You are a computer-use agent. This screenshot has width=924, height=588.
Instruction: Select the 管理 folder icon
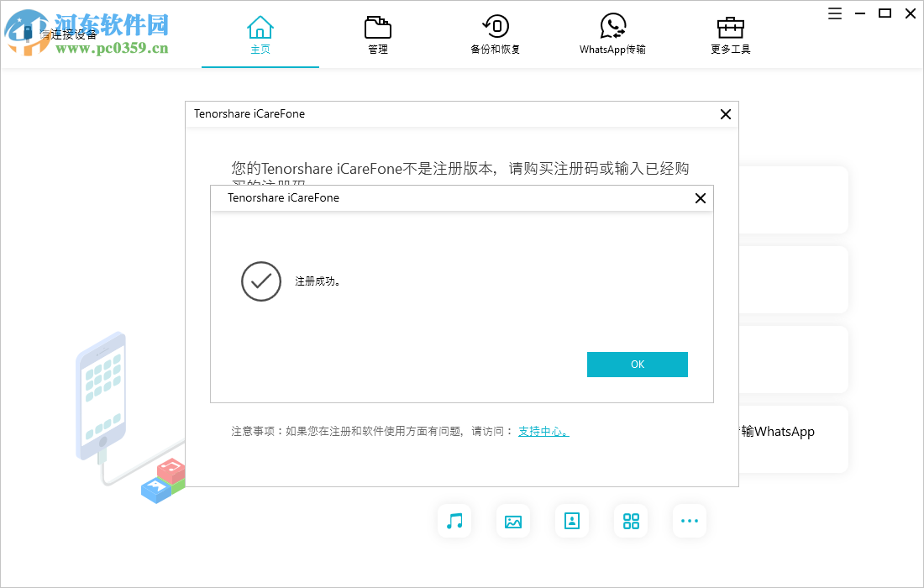click(377, 27)
